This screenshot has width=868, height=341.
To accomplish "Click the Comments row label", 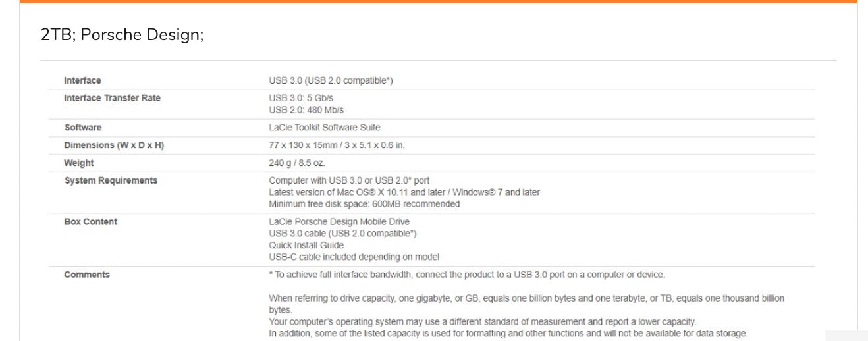I will [x=87, y=275].
